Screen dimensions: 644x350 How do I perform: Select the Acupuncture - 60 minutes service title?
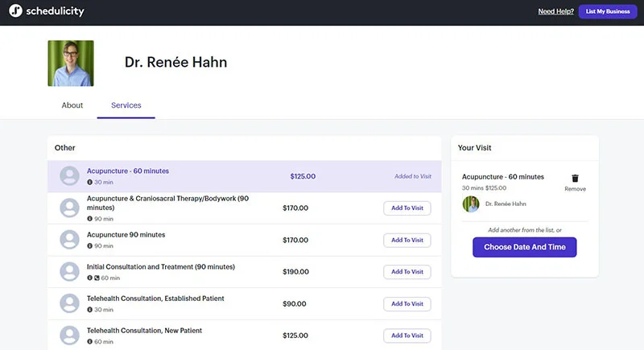[128, 171]
